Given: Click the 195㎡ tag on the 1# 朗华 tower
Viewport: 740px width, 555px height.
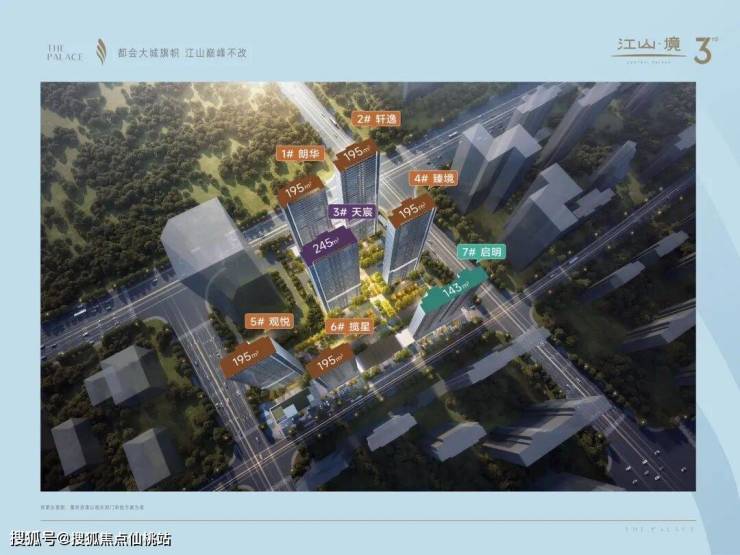Looking at the screenshot, I should 300,189.
